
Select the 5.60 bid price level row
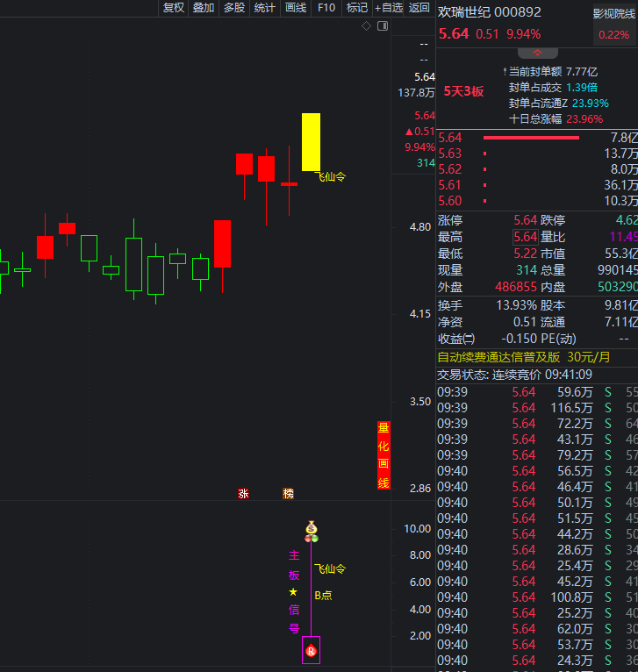pos(537,201)
